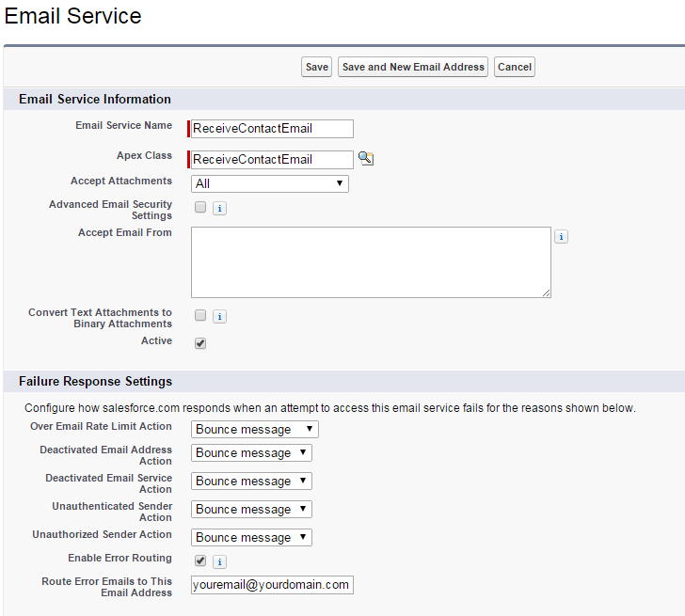Click the Save button
The width and height of the screenshot is (685, 616).
coord(317,67)
